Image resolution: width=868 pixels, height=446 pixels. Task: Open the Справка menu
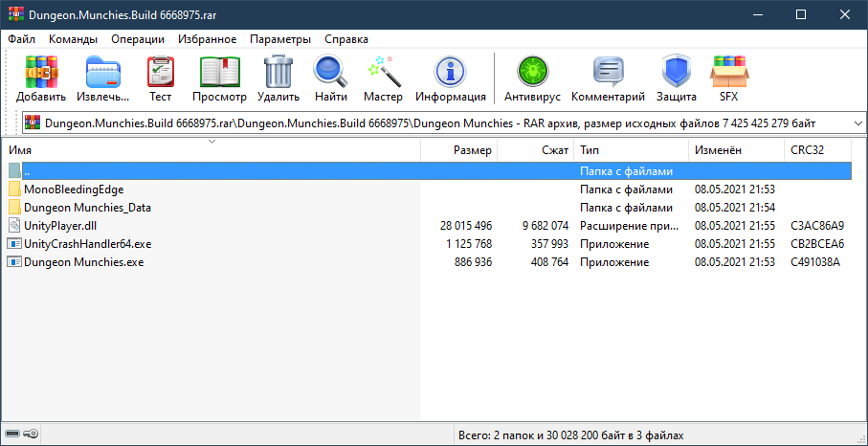coord(346,39)
